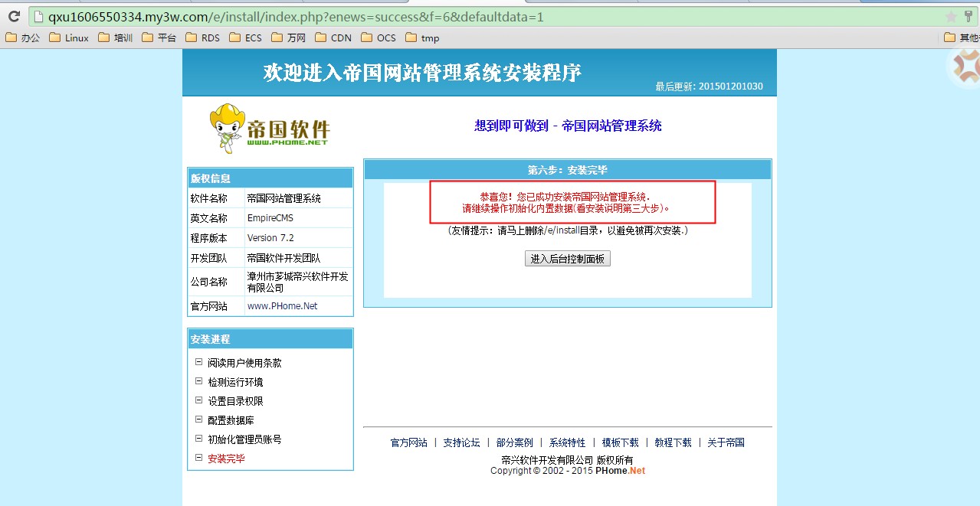Click the key icon in address bar
980x506 pixels.
(969, 16)
